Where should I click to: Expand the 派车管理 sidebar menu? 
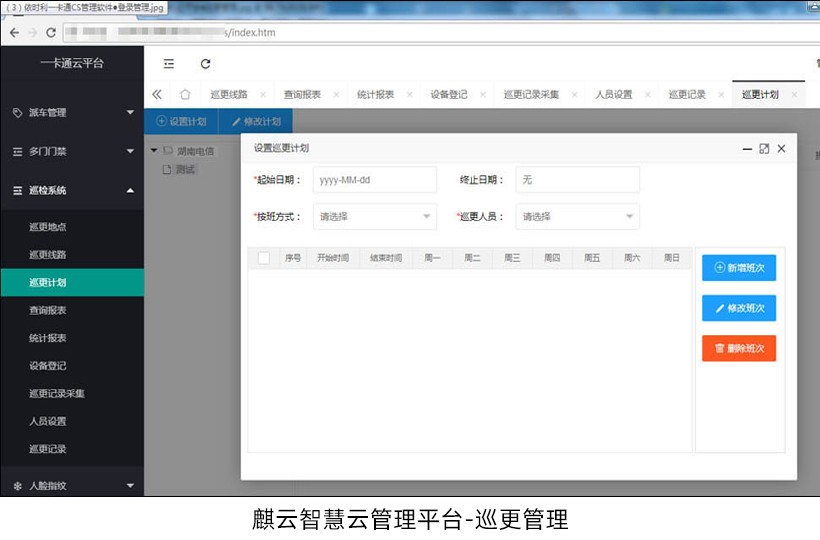[x=72, y=113]
